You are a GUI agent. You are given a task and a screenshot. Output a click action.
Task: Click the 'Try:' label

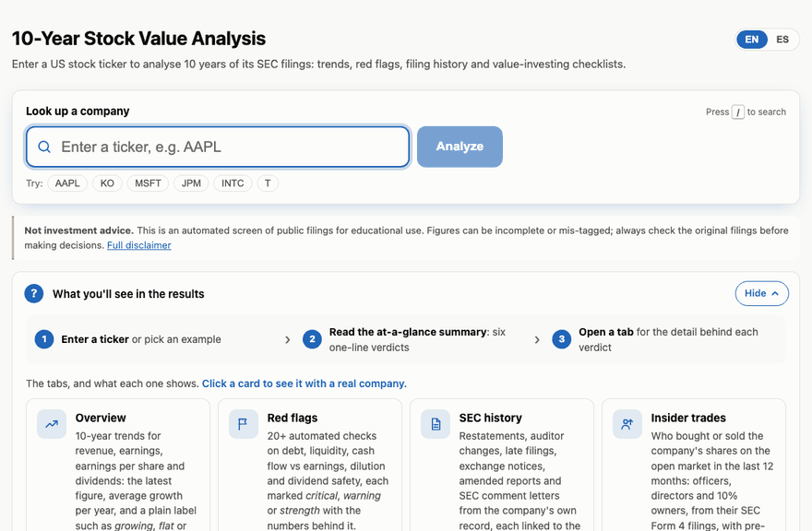pos(34,183)
